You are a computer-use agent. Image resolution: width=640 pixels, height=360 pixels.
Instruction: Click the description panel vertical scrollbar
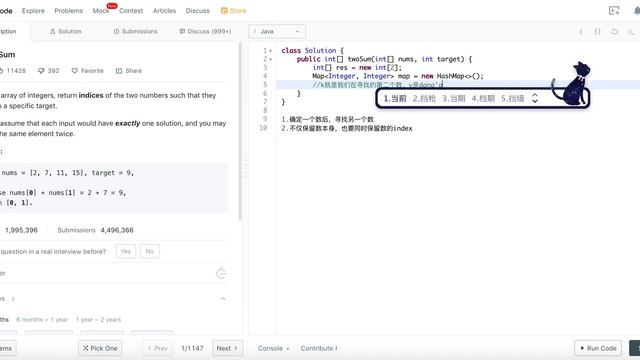(x=240, y=131)
